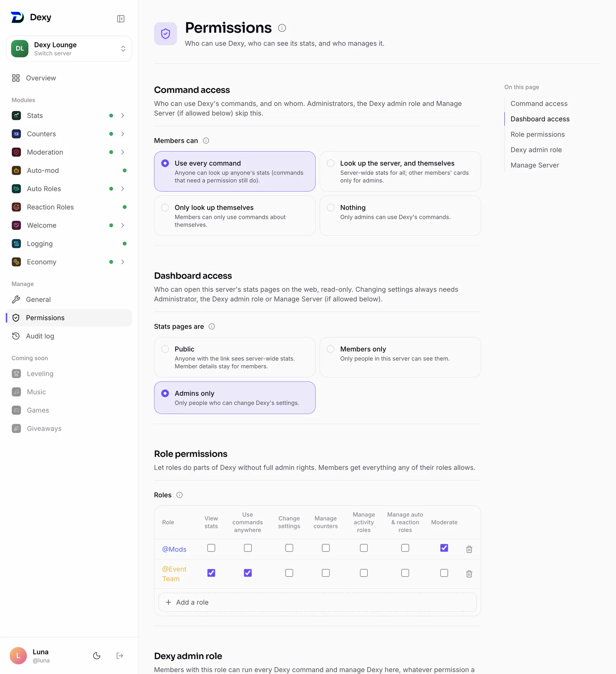Open the Dexy Lounge server switcher
The image size is (616, 674).
click(x=69, y=49)
